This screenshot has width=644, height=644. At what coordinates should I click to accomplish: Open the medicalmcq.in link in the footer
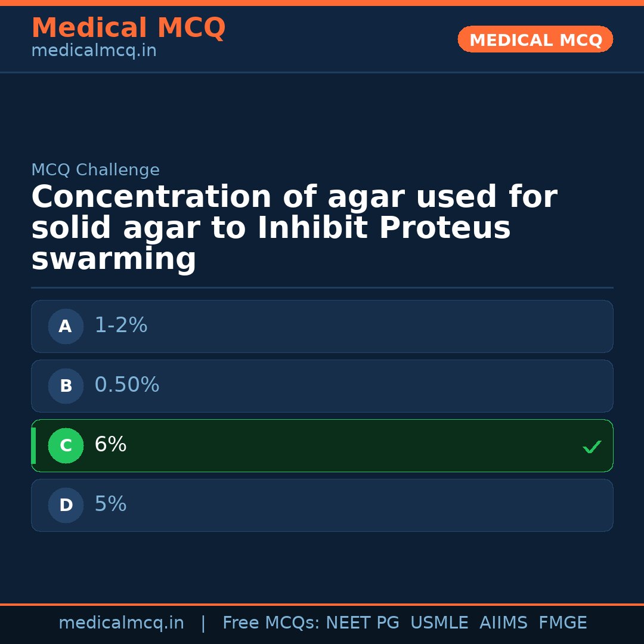pos(121,623)
